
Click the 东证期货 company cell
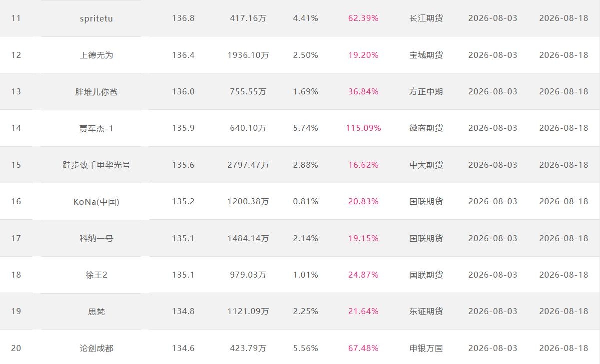point(426,312)
